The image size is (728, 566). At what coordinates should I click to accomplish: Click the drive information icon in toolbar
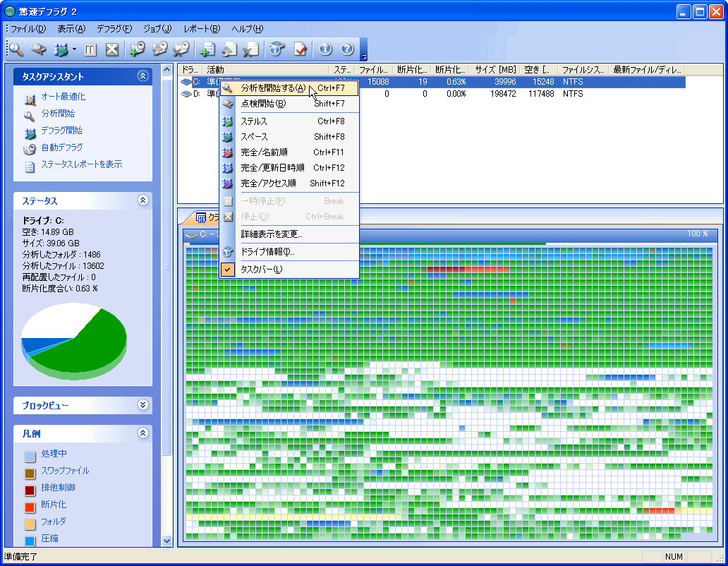(277, 49)
